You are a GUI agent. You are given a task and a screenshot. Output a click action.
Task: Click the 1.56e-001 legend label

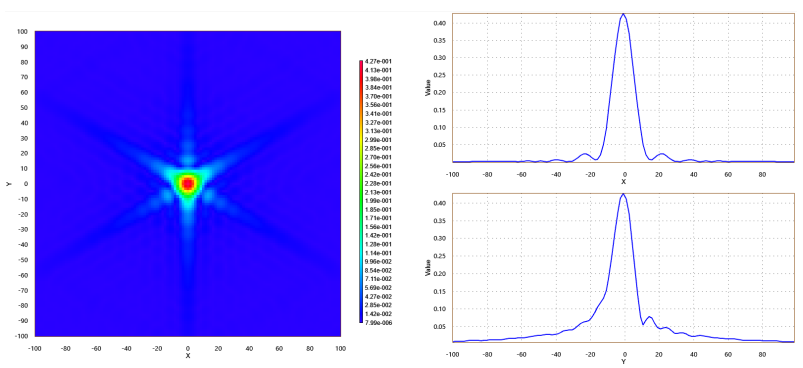point(378,227)
